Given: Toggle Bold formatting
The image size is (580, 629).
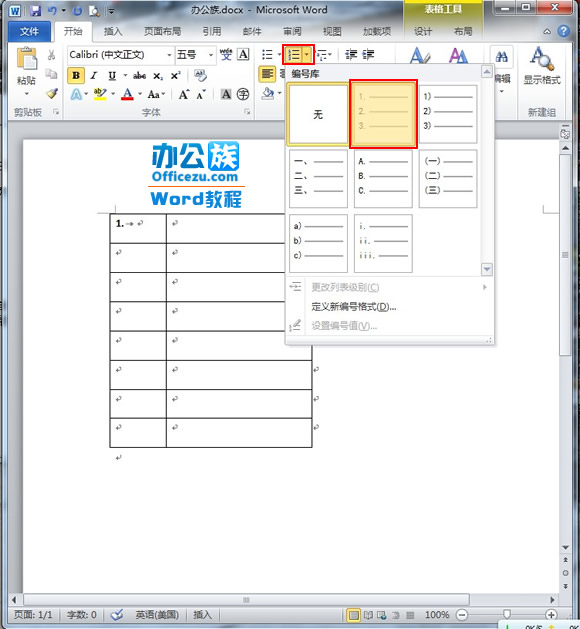Looking at the screenshot, I should (76, 75).
